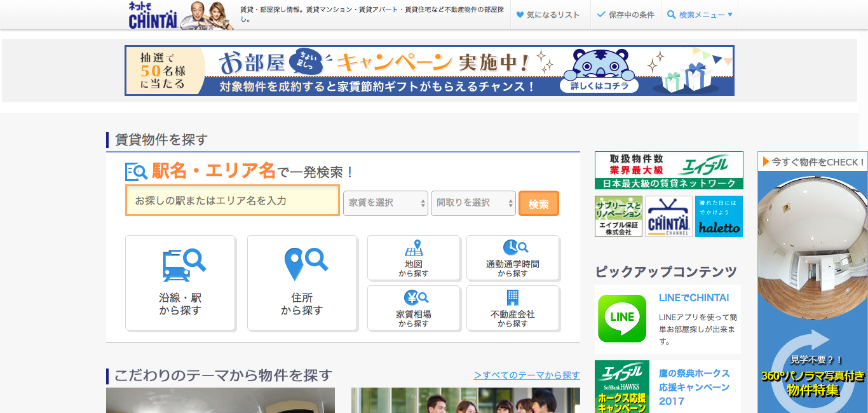Click the LINEアプリを使って簡単お部屋探し description
Image resolution: width=868 pixels, height=413 pixels.
[x=698, y=329]
